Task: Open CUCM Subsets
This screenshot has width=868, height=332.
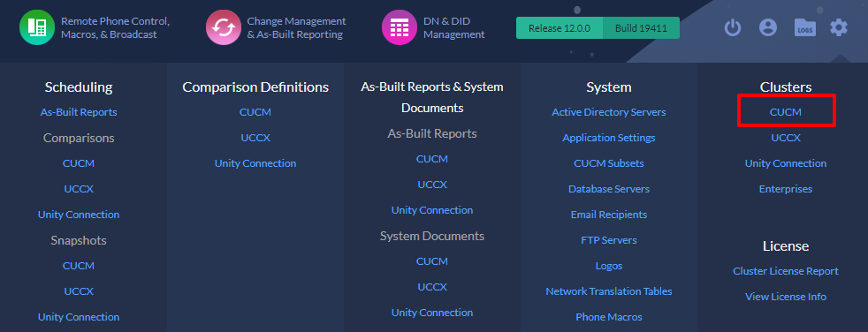Action: pos(609,163)
